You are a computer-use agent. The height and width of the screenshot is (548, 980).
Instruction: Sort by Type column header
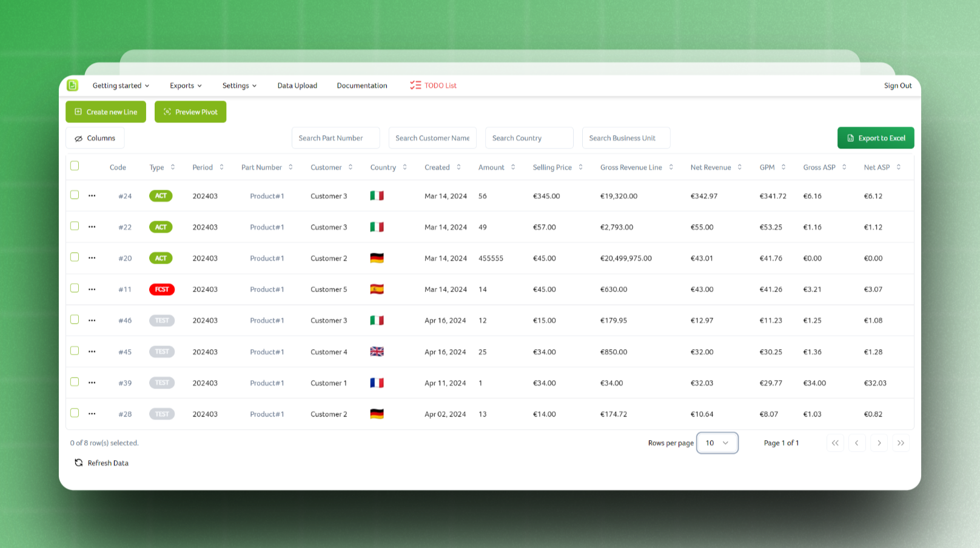click(x=162, y=167)
